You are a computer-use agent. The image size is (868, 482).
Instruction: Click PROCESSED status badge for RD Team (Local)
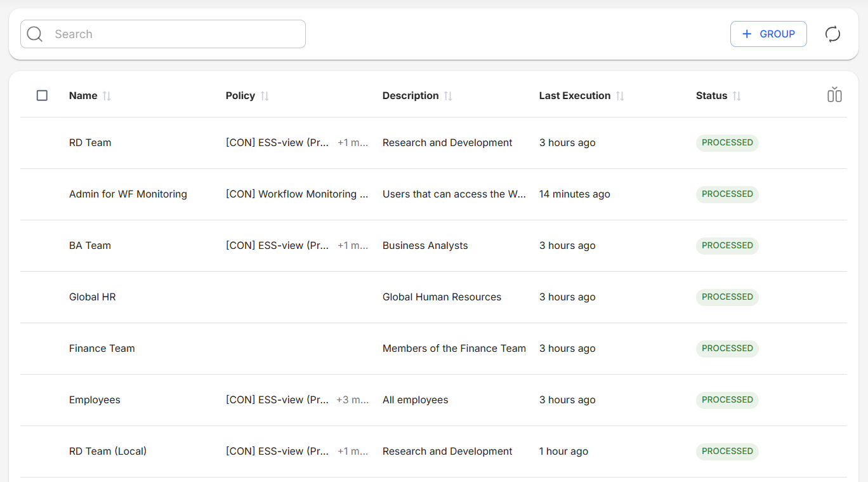click(727, 452)
